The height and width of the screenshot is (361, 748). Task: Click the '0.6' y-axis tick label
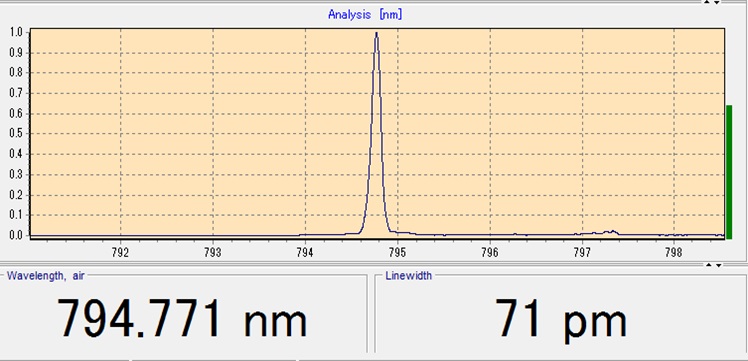(x=16, y=113)
